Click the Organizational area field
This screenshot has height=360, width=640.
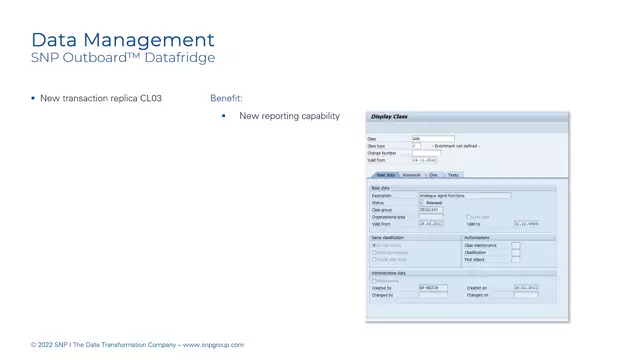(x=431, y=217)
